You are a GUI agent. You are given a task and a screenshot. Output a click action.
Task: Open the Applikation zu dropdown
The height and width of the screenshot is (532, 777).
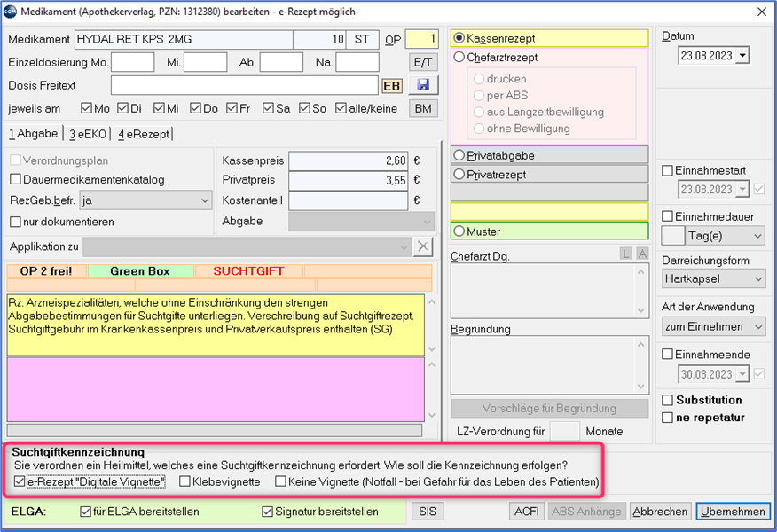(404, 246)
